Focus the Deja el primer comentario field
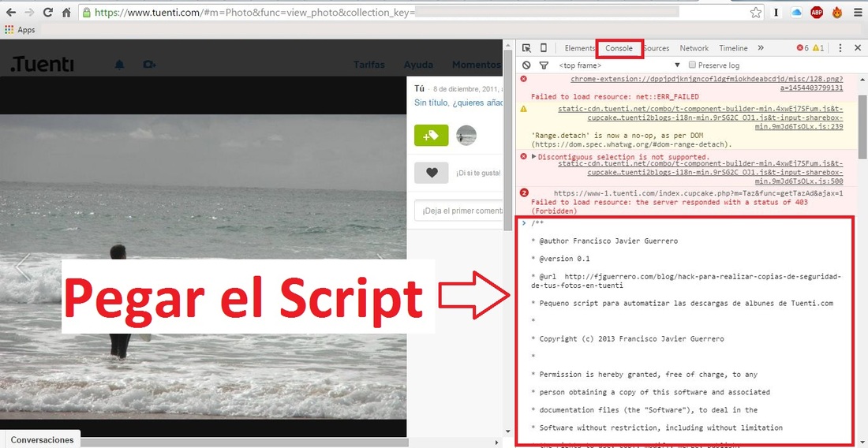The height and width of the screenshot is (448, 868). pos(459,211)
